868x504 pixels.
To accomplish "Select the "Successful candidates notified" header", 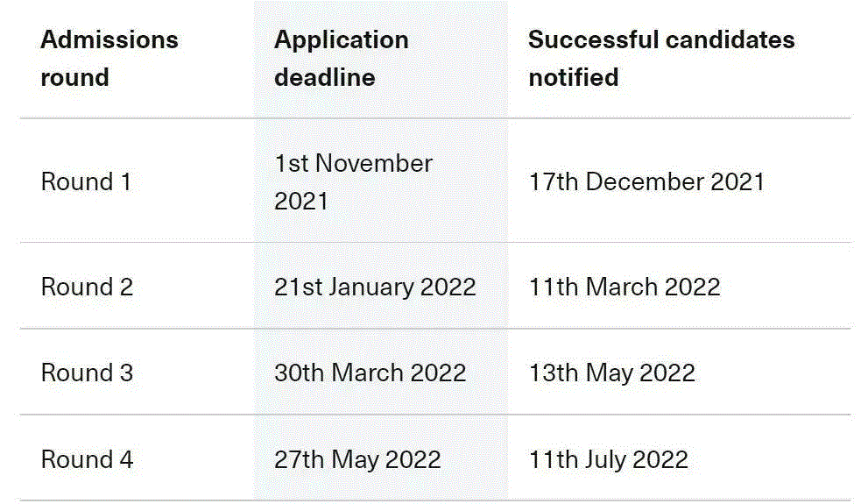I will [x=661, y=59].
